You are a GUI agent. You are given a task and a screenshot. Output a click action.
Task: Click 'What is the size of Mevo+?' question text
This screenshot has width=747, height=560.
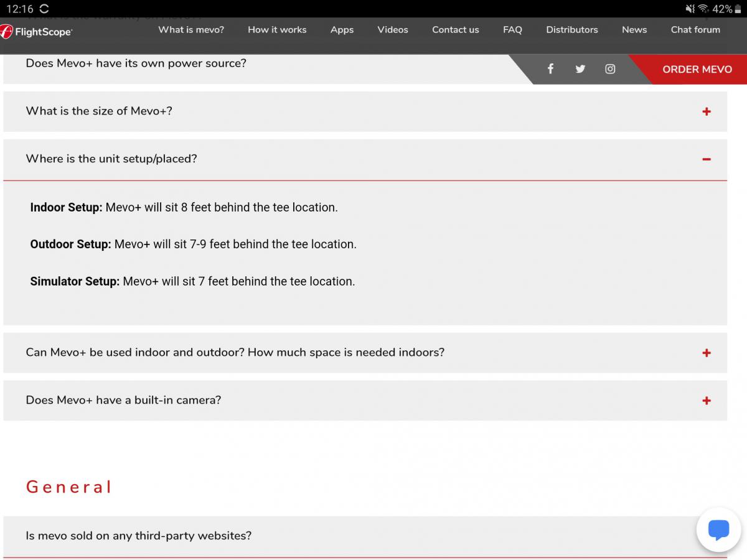pyautogui.click(x=99, y=111)
